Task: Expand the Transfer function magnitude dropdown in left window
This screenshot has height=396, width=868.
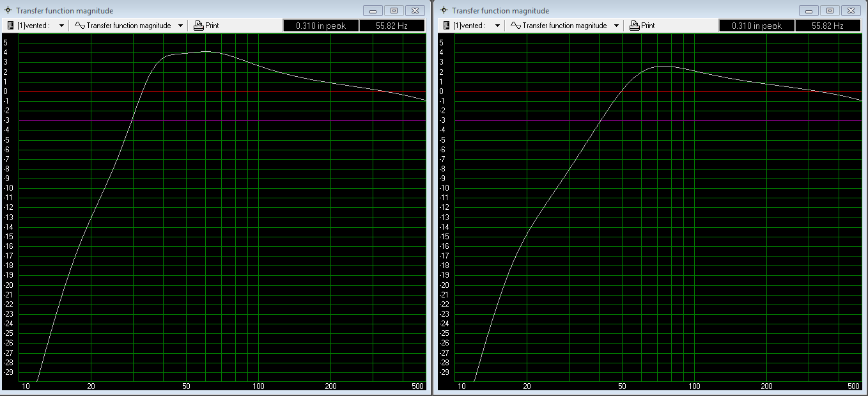Action: (180, 26)
